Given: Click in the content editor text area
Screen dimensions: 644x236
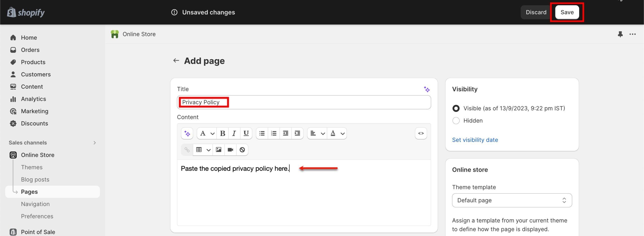Looking at the screenshot, I should click(304, 193).
